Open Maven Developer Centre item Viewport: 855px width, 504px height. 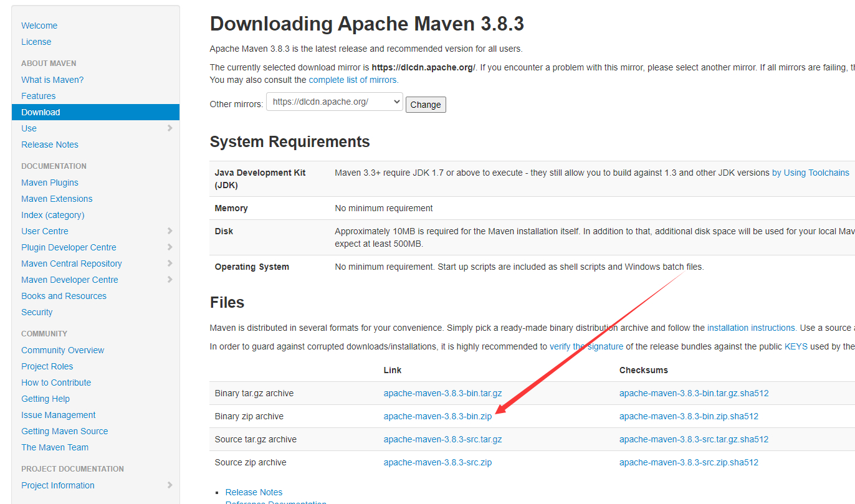70,280
